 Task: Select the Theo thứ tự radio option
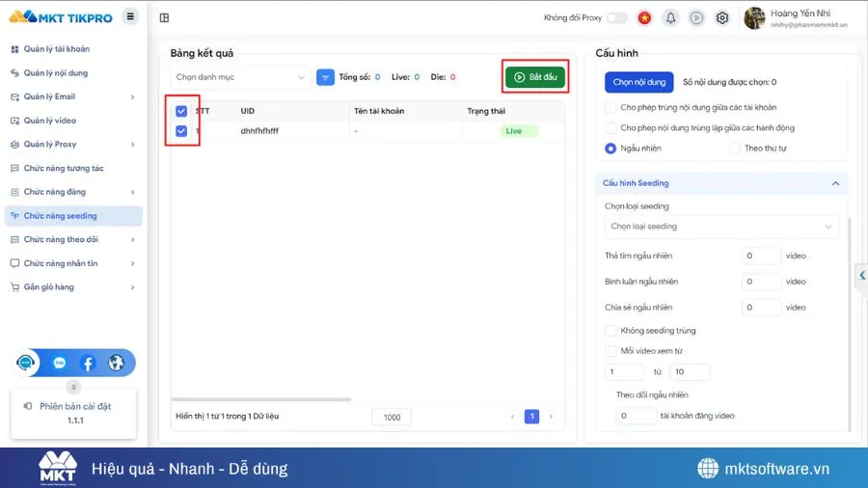pos(735,149)
